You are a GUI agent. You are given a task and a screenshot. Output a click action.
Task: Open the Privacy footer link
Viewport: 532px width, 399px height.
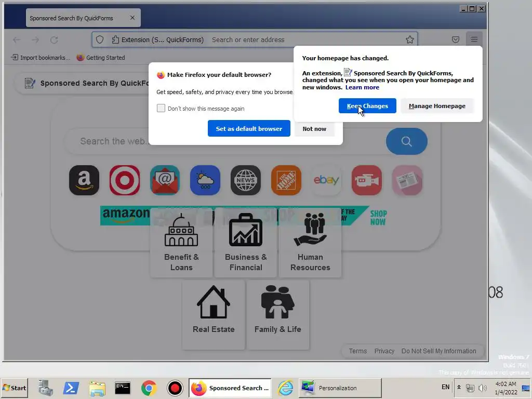(x=384, y=351)
